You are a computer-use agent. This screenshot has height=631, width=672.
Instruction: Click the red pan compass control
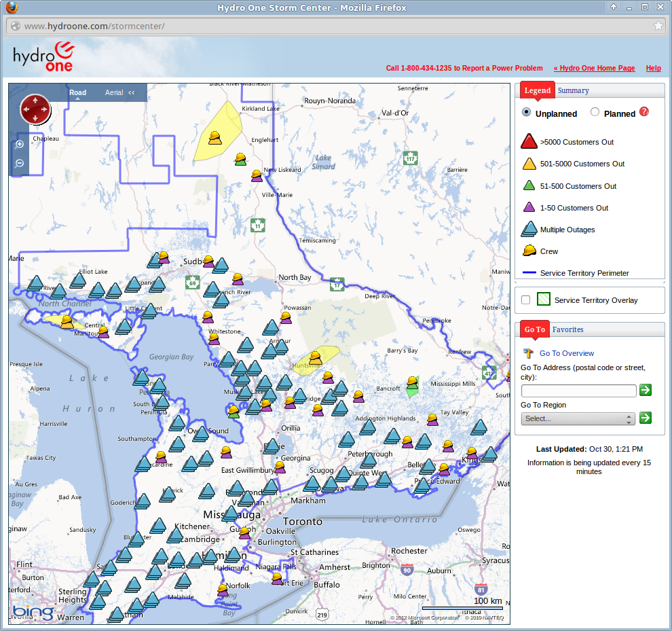tap(35, 109)
